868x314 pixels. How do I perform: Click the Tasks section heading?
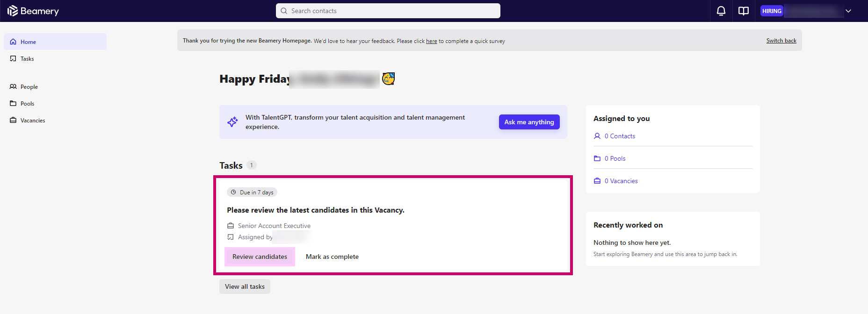click(231, 165)
